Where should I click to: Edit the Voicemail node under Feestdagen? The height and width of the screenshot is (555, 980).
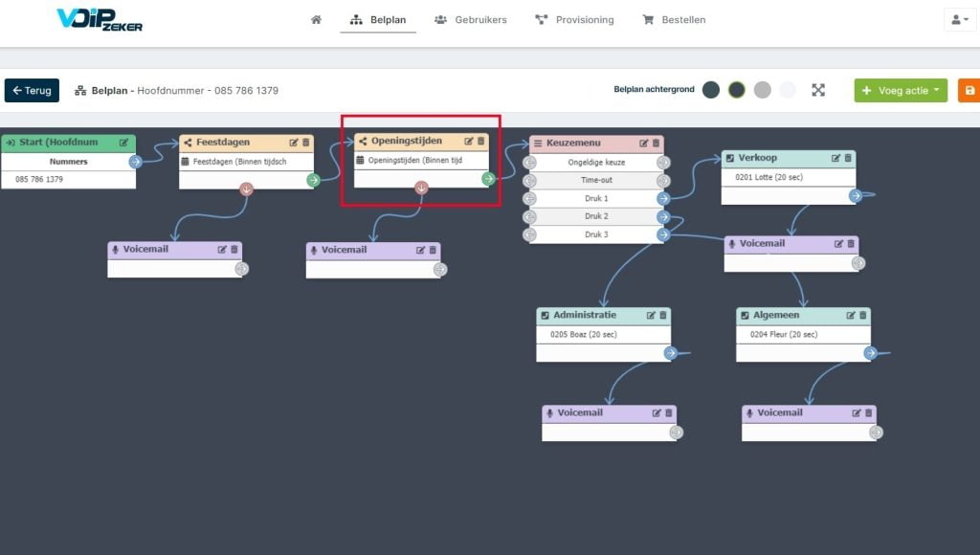click(222, 250)
